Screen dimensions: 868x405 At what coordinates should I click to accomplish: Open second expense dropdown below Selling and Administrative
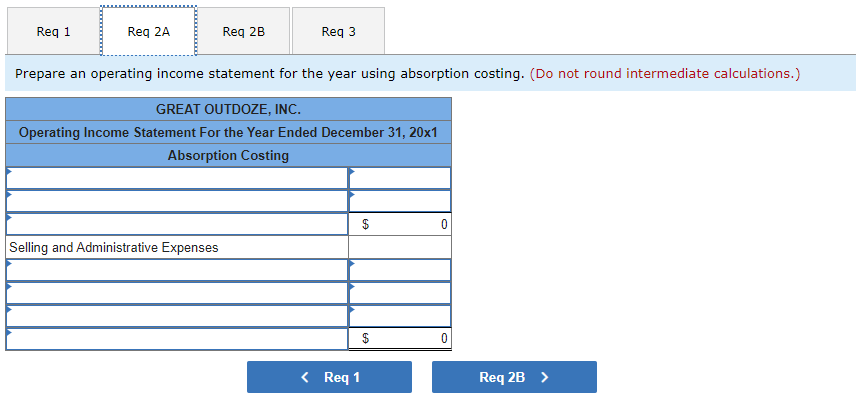(x=177, y=293)
